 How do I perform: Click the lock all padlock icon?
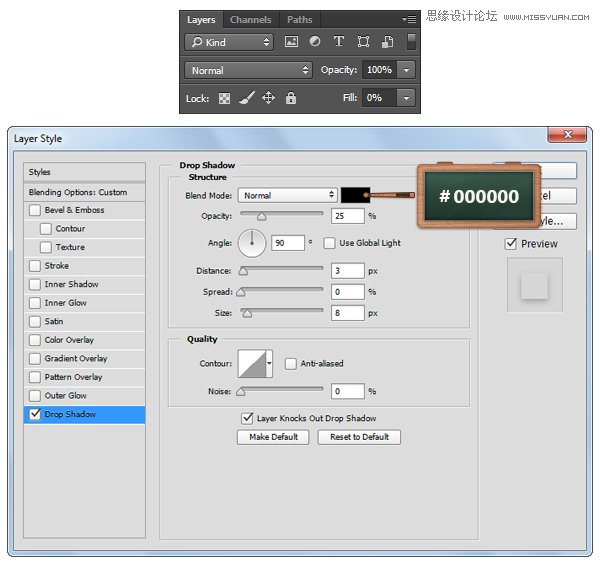coord(291,98)
